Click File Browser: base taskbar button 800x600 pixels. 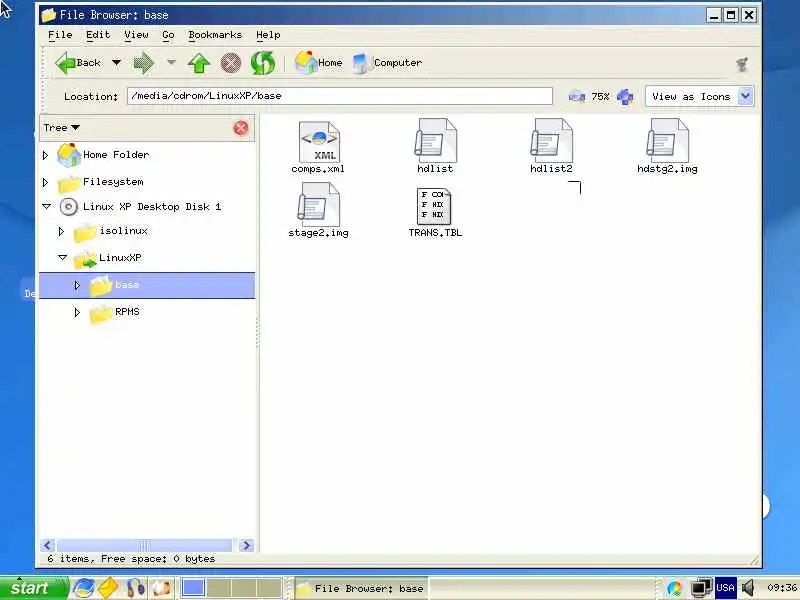pos(361,589)
